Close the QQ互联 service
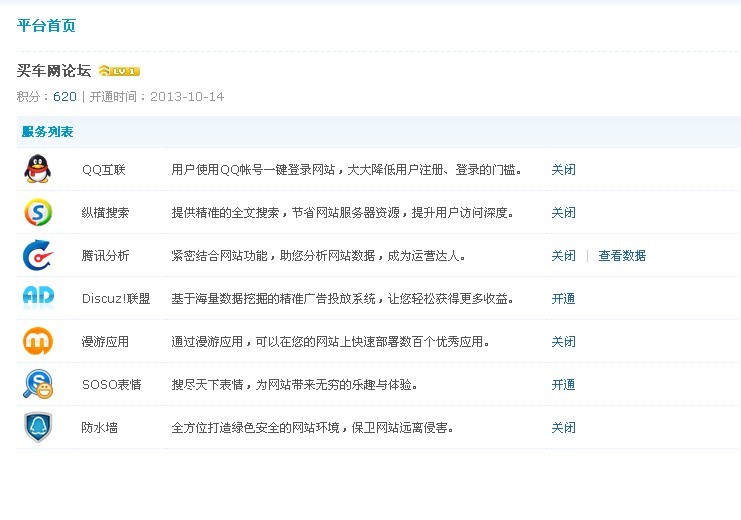 (x=563, y=170)
